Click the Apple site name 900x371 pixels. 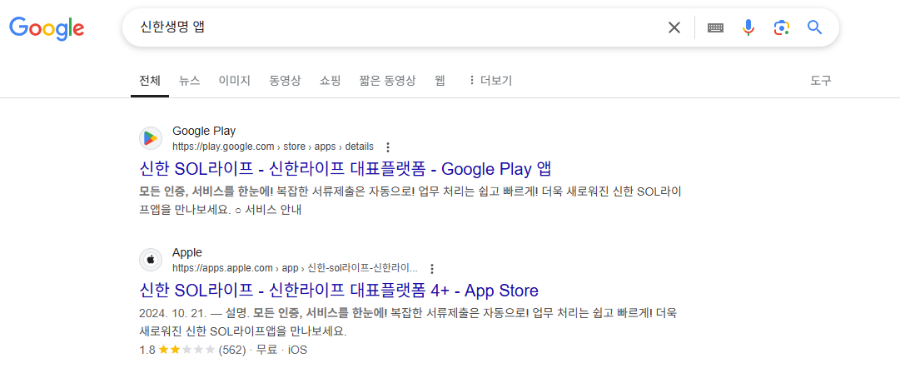[x=187, y=253]
